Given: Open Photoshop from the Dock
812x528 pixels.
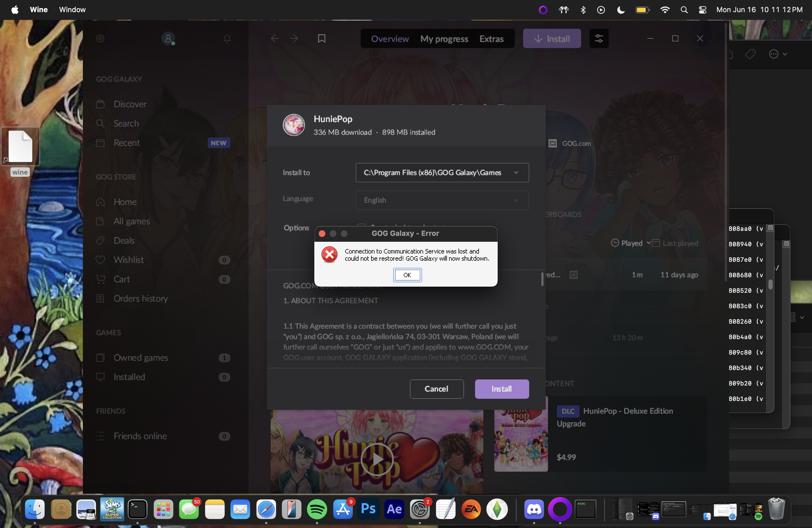Looking at the screenshot, I should [368, 509].
